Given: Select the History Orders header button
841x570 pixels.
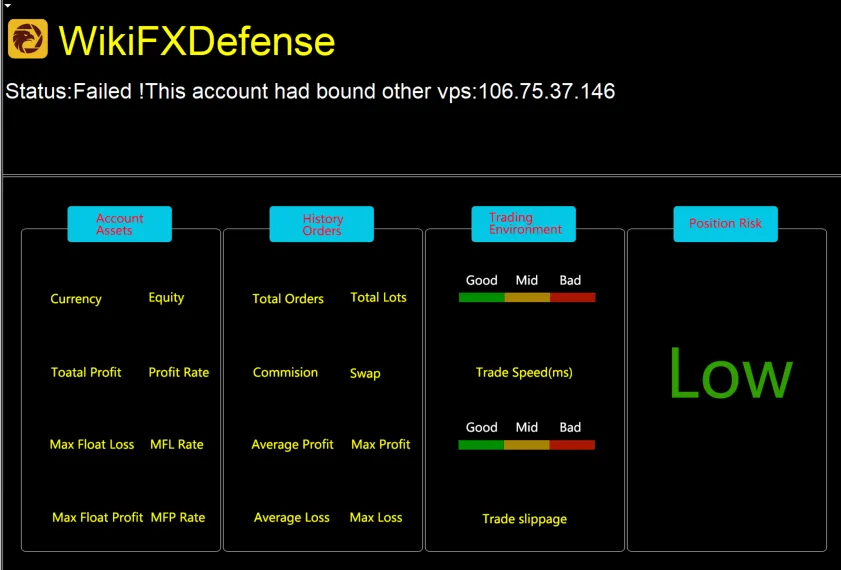Looking at the screenshot, I should point(321,224).
